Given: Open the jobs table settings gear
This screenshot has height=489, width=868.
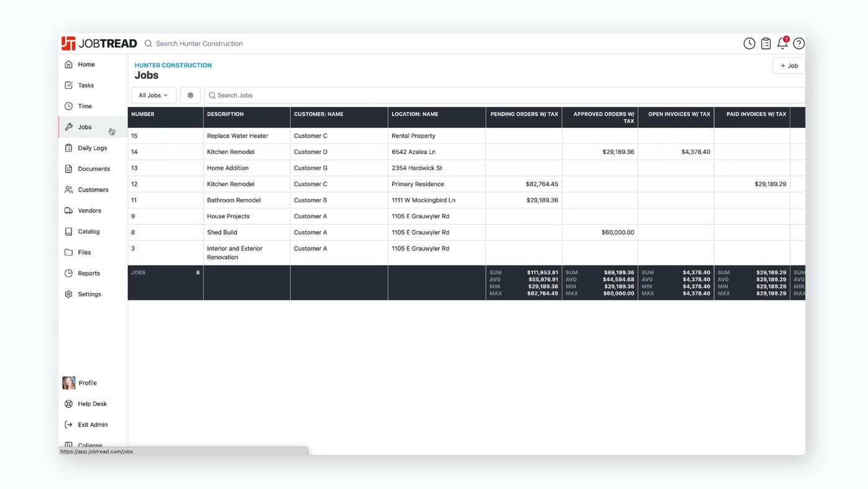Looking at the screenshot, I should [190, 95].
